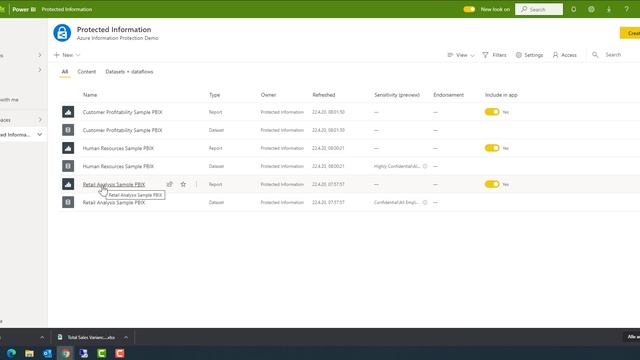Image resolution: width=640 pixels, height=360 pixels.
Task: Click the Shared with me sidebar item
Action: (x=9, y=99)
